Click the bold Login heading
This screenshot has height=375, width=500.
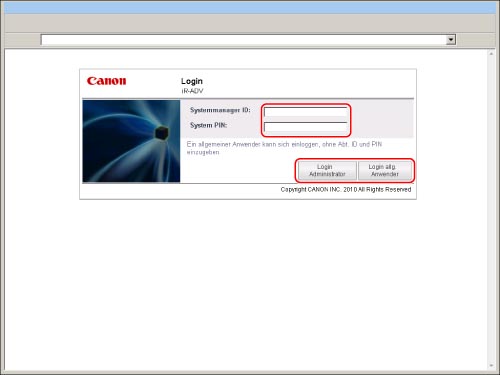pos(192,81)
